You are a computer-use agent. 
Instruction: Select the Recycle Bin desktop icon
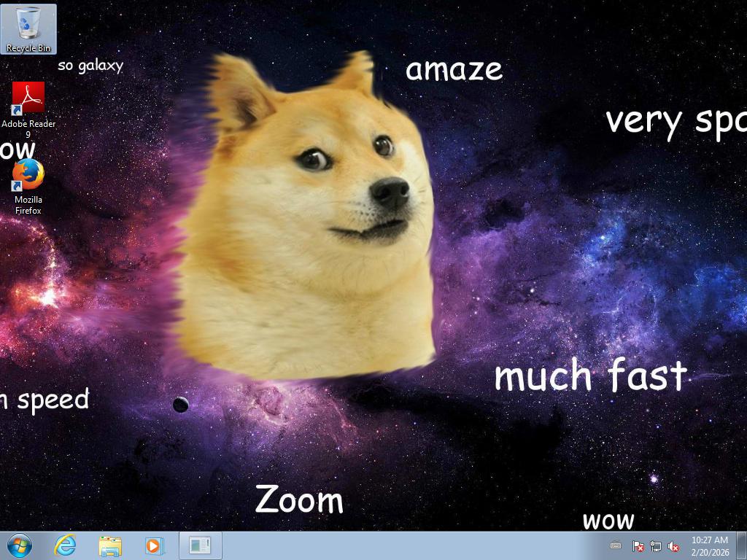(x=28, y=23)
